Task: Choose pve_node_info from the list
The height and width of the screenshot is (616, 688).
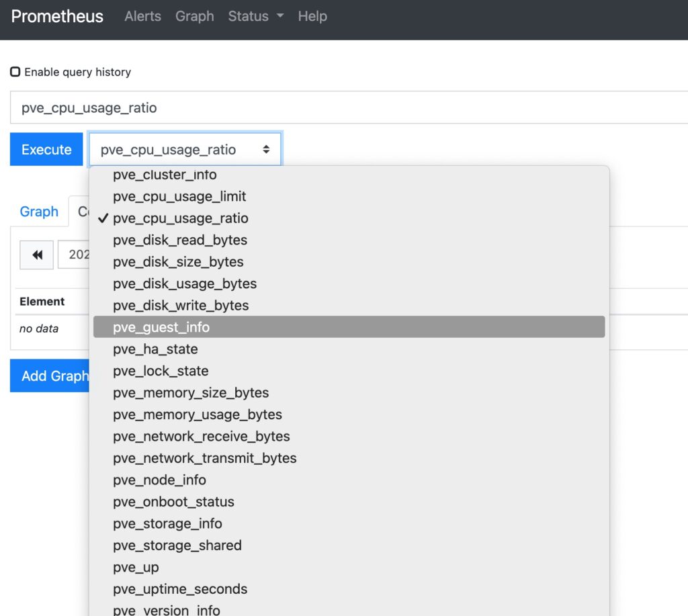Action: pyautogui.click(x=349, y=480)
